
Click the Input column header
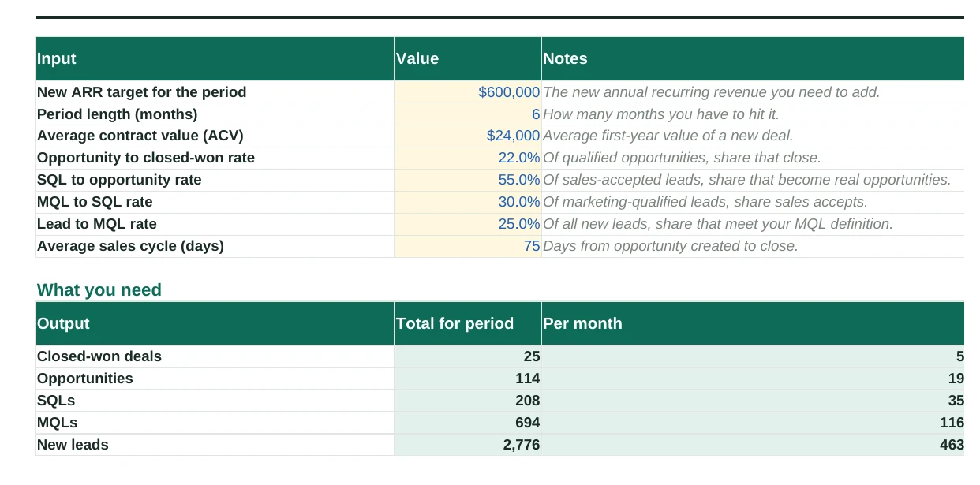[215, 59]
